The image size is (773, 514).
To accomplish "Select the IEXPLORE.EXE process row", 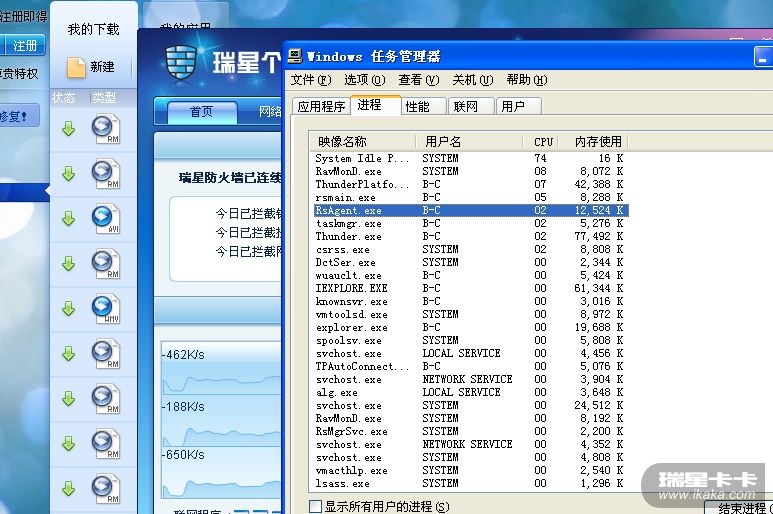I will coord(471,288).
